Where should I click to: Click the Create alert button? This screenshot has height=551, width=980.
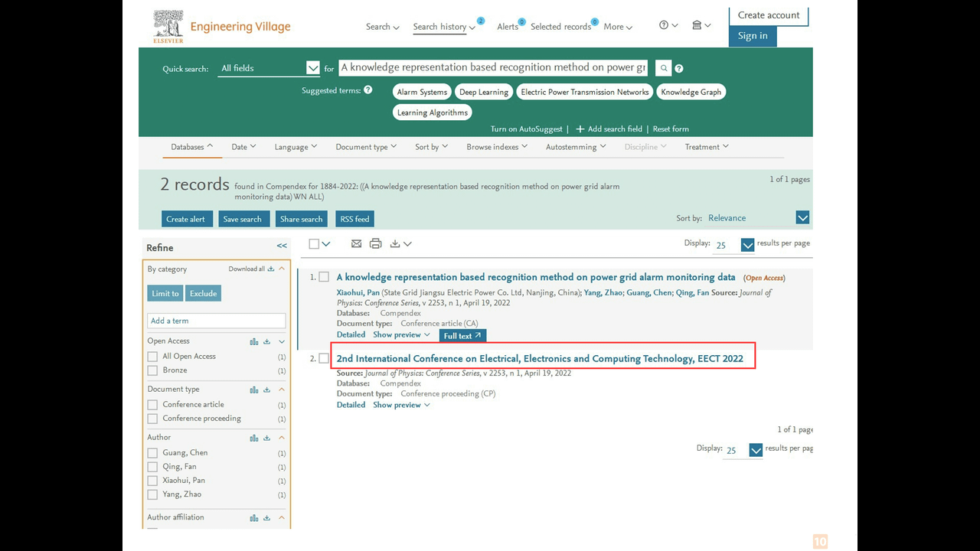(x=186, y=219)
